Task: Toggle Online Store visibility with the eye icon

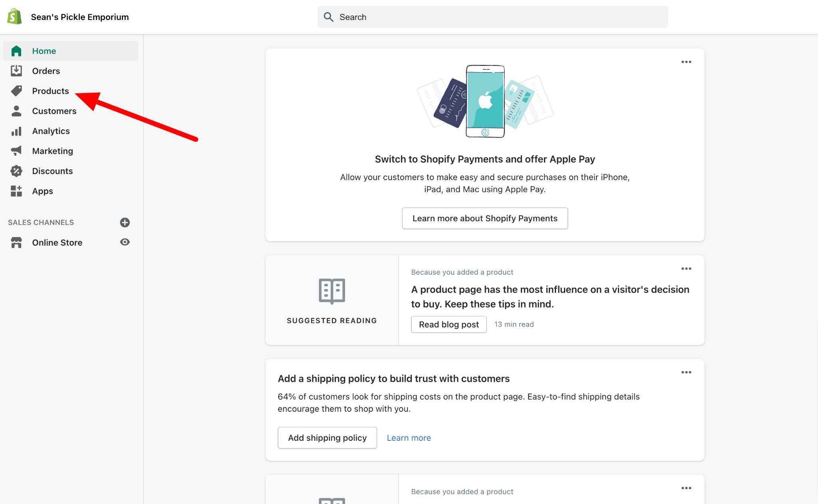Action: (125, 242)
